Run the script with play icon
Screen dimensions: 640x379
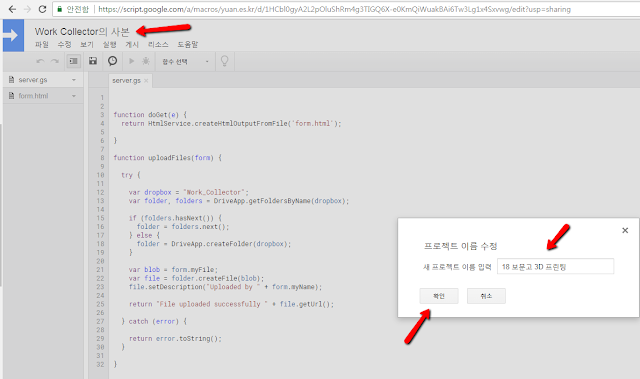[x=131, y=61]
